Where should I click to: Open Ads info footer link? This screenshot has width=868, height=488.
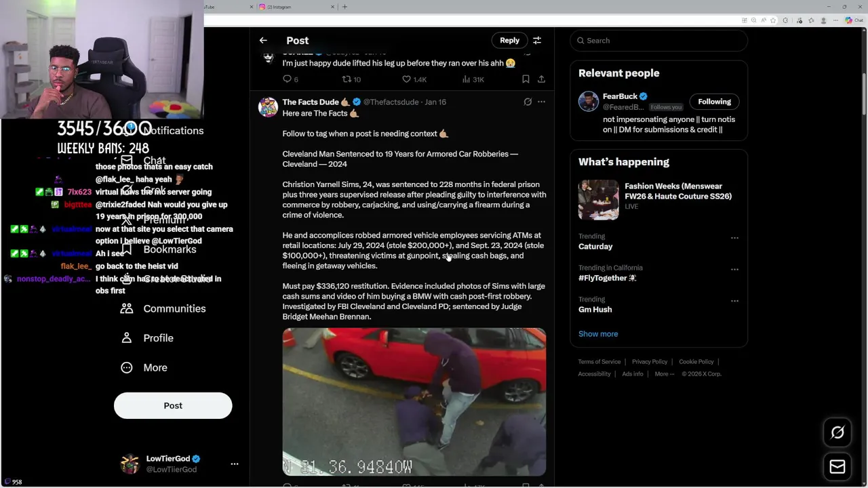(633, 374)
